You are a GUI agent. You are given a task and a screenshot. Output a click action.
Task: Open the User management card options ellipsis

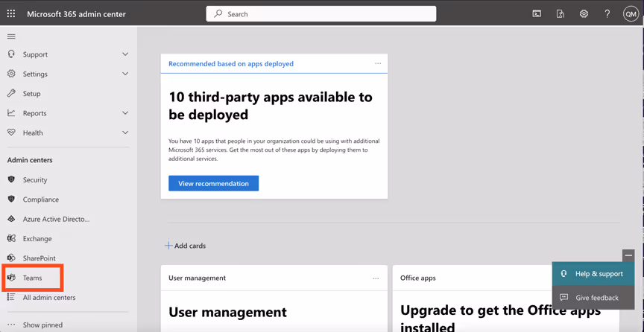[x=376, y=278]
